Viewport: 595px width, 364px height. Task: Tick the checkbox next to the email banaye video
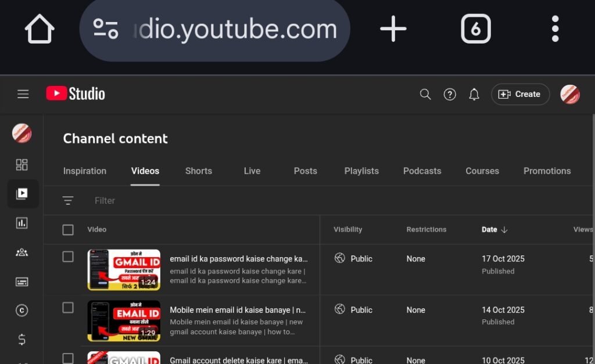click(x=67, y=307)
